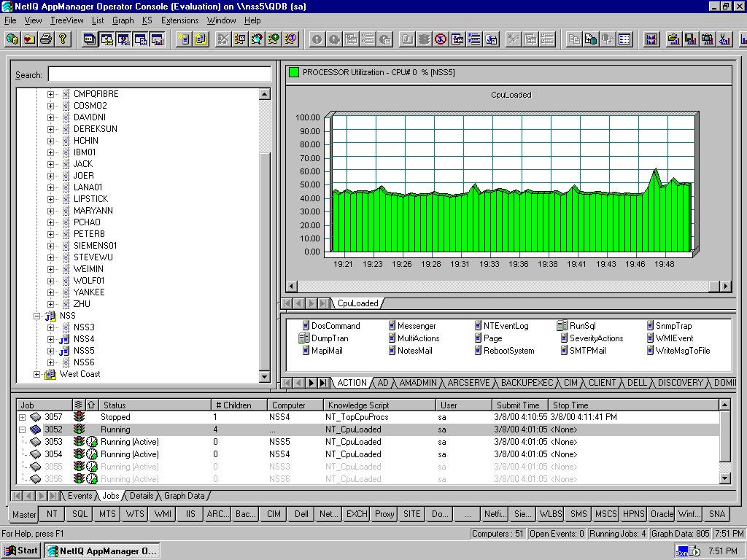Viewport: 747px width, 560px height.
Task: Click the CpuLoaded graph tab
Action: [x=357, y=303]
